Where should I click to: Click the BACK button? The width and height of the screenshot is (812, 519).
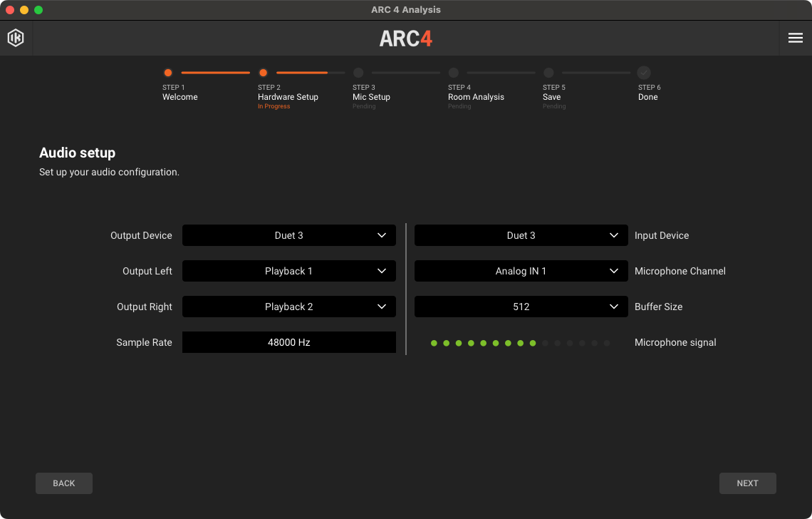(64, 483)
